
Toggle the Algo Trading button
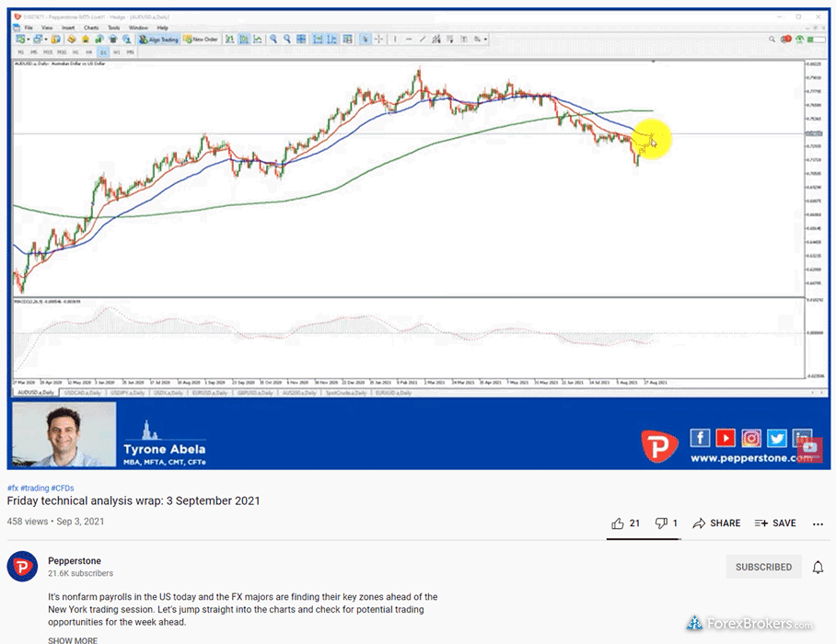coord(159,40)
